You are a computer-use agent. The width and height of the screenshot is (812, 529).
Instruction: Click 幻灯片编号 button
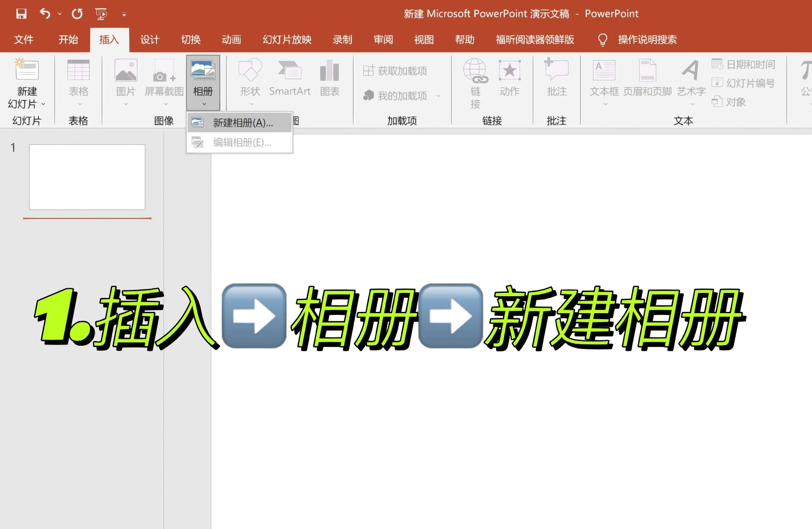click(x=743, y=83)
